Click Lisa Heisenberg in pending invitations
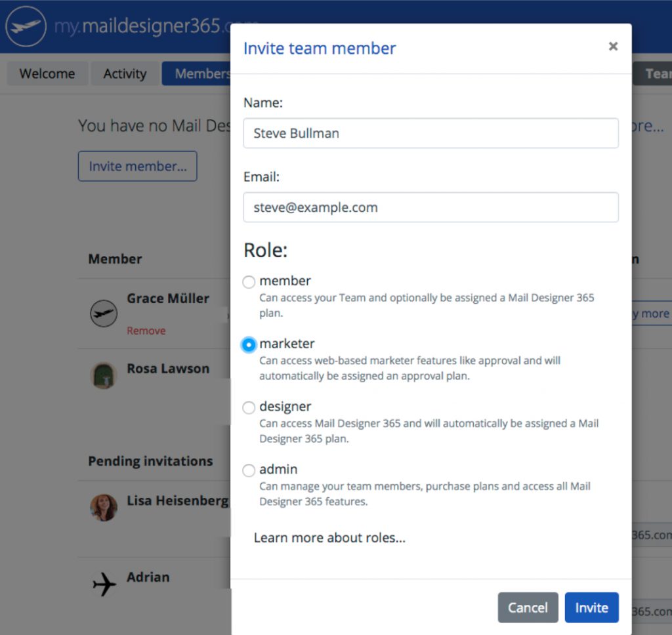Viewport: 672px width, 635px height. click(178, 501)
